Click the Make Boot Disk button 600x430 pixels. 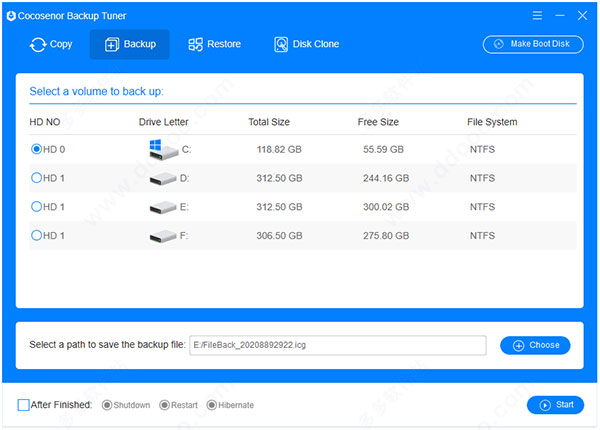click(533, 44)
